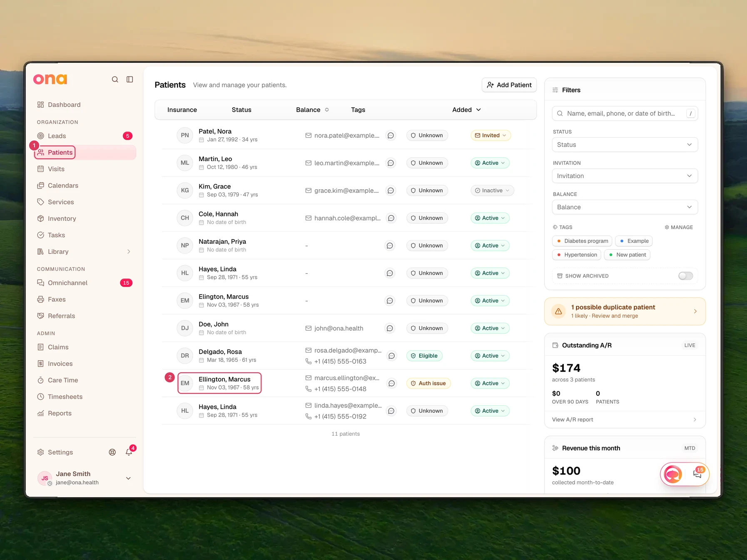Open Claims under Admin
Screen dimensions: 747x560
coord(85,347)
